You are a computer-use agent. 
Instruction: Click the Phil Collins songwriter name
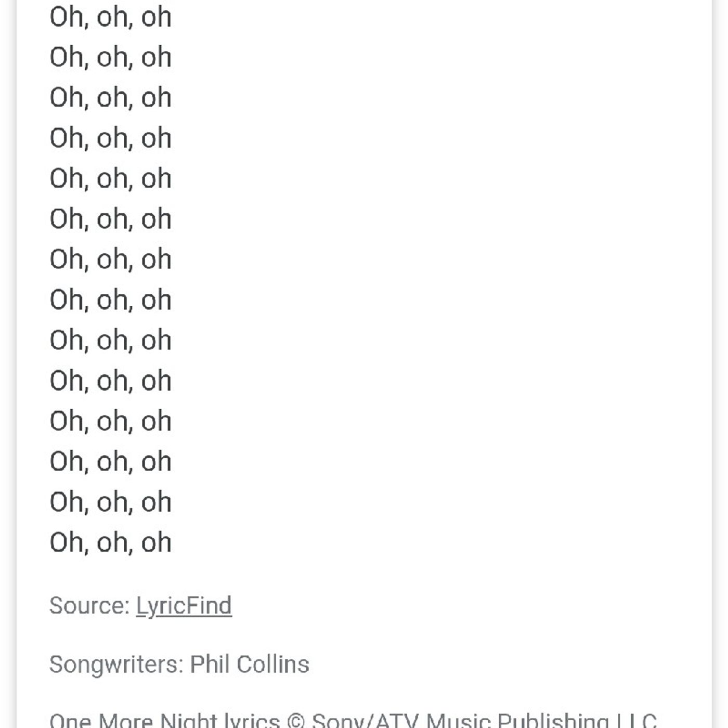(249, 665)
